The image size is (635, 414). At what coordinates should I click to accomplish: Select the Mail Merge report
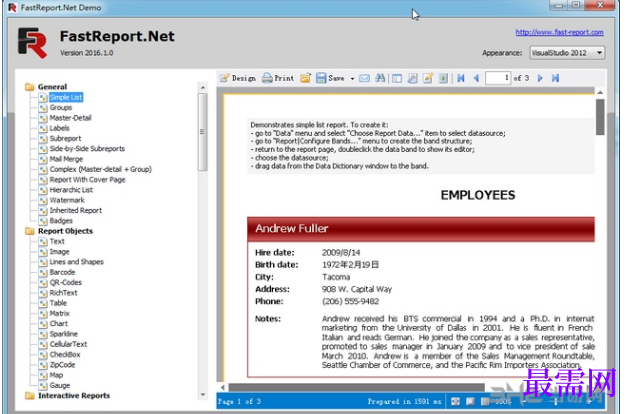click(x=66, y=159)
